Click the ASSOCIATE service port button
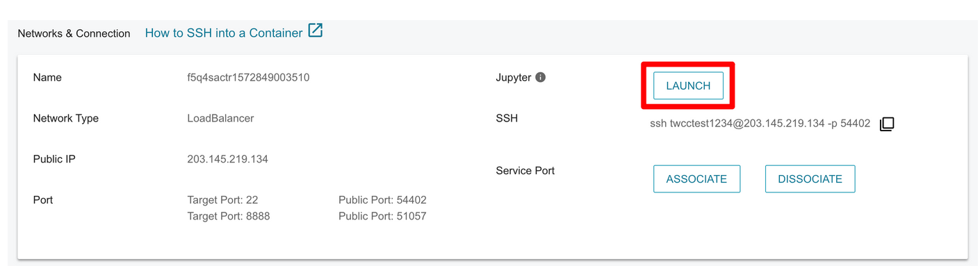 696,179
